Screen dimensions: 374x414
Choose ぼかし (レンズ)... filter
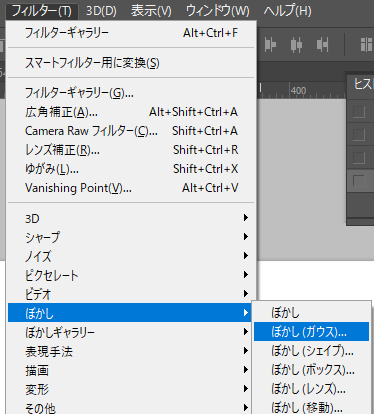pyautogui.click(x=311, y=389)
